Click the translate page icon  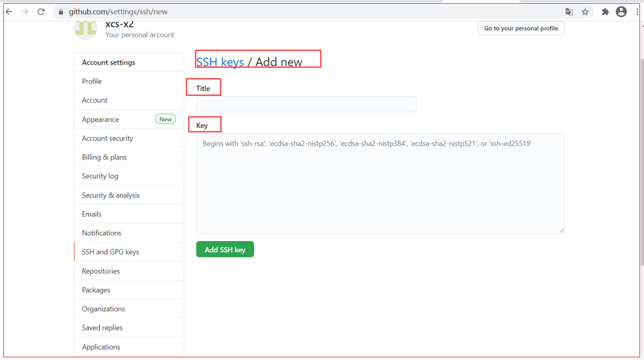569,12
